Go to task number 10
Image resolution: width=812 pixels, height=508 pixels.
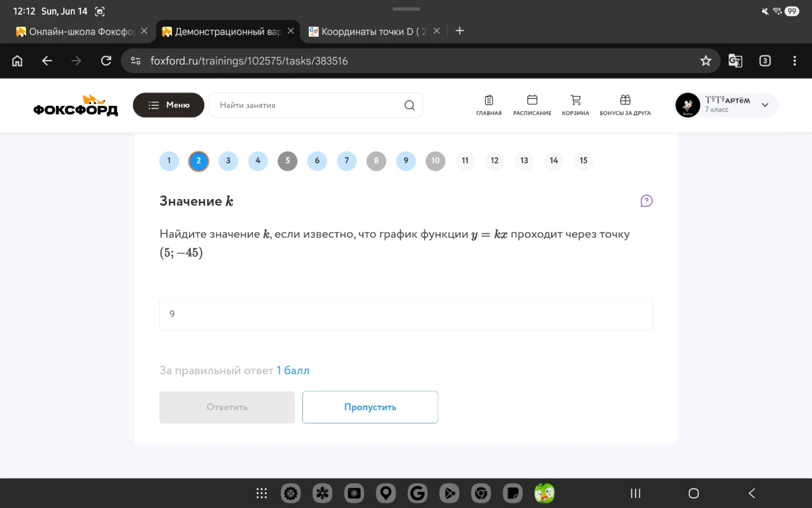[435, 160]
